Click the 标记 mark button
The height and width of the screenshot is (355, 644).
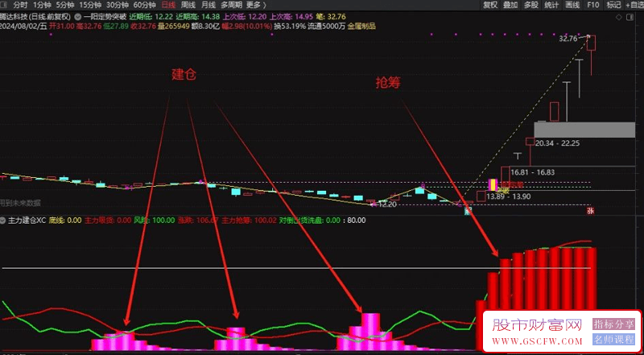click(613, 5)
